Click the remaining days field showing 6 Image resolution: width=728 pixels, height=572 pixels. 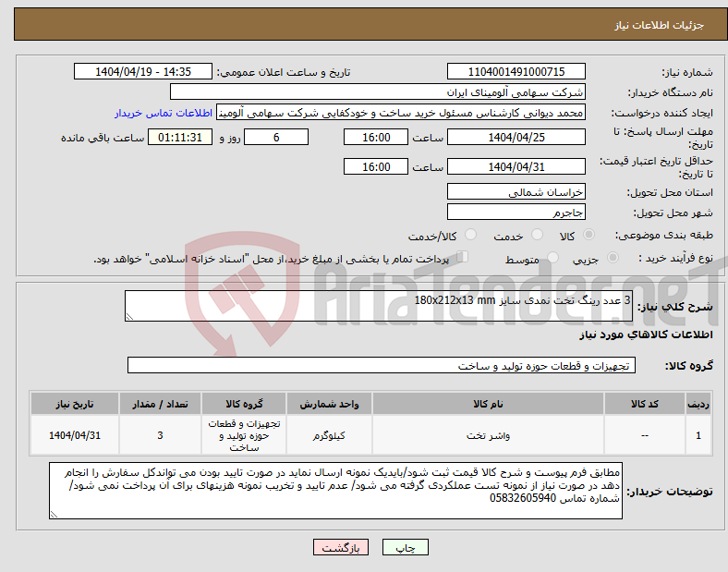pyautogui.click(x=276, y=137)
